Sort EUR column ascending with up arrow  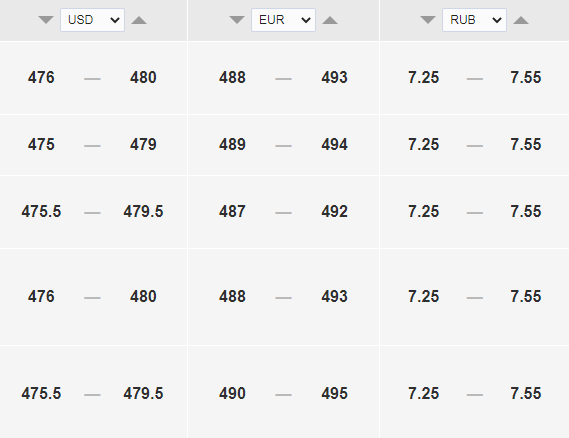pyautogui.click(x=330, y=20)
